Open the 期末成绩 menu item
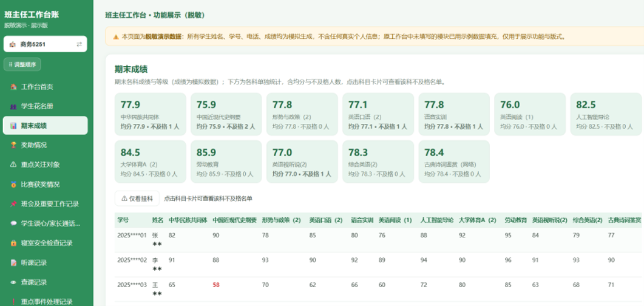The height and width of the screenshot is (306, 644). tap(45, 126)
